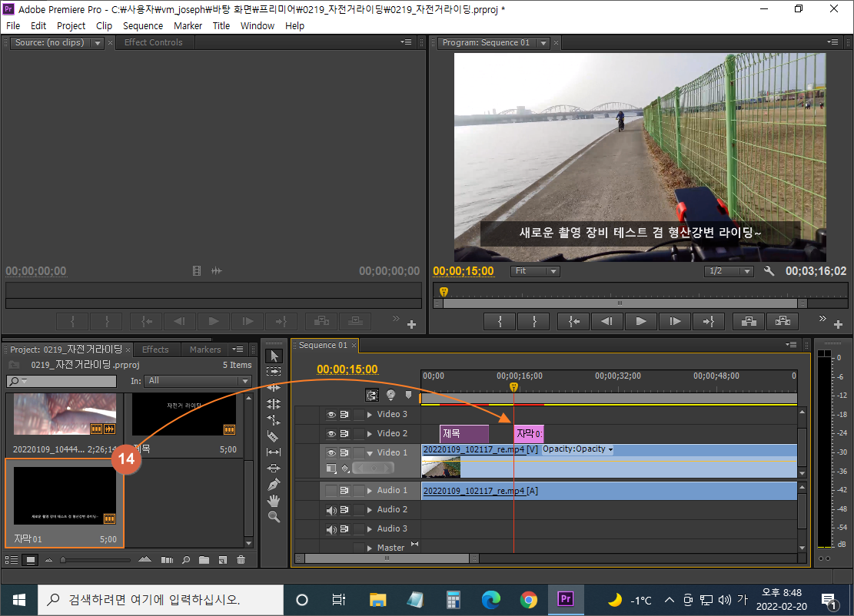The image size is (854, 616).
Task: Add a marker in the timeline
Action: 408,395
